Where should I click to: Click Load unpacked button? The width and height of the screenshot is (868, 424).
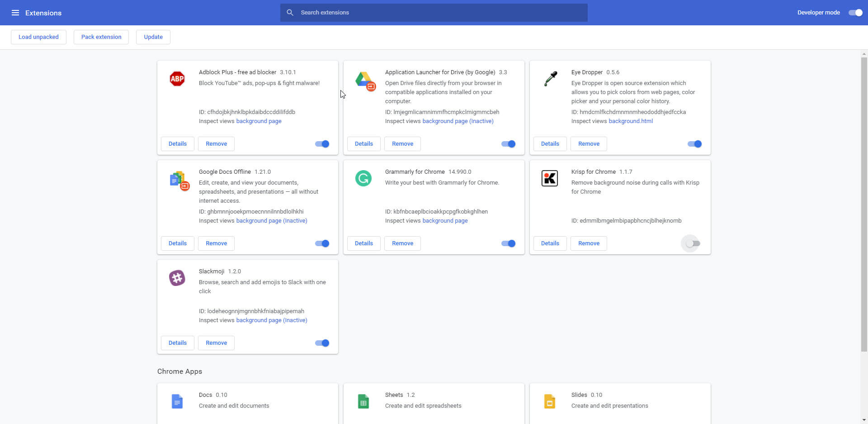click(38, 37)
